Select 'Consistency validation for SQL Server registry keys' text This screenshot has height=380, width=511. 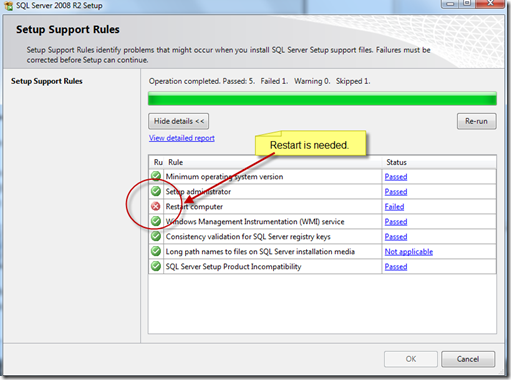(x=248, y=237)
